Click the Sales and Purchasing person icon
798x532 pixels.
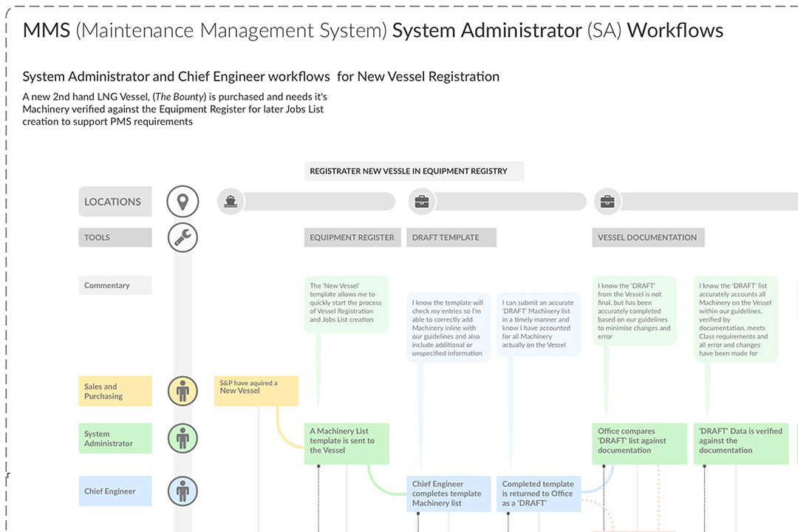(183, 391)
